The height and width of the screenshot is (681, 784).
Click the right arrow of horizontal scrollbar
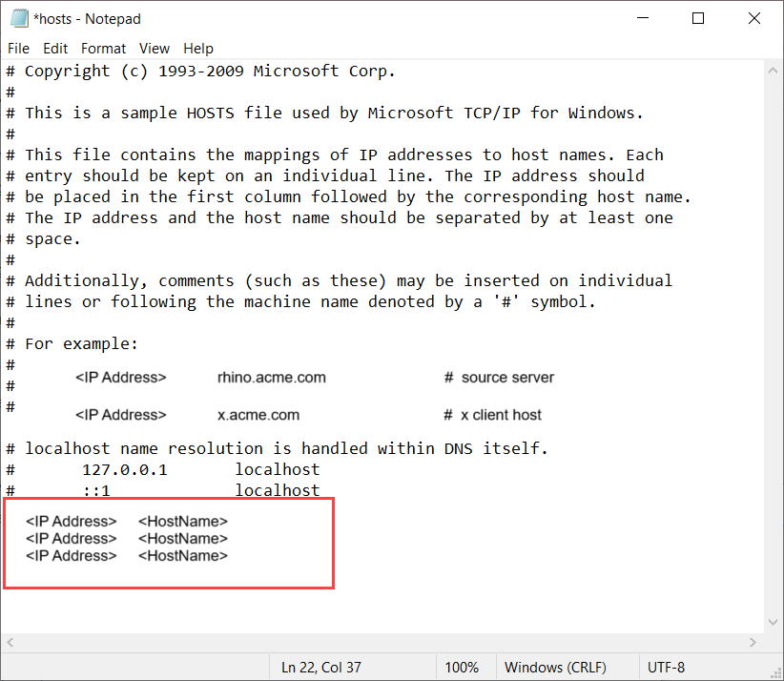[x=753, y=642]
